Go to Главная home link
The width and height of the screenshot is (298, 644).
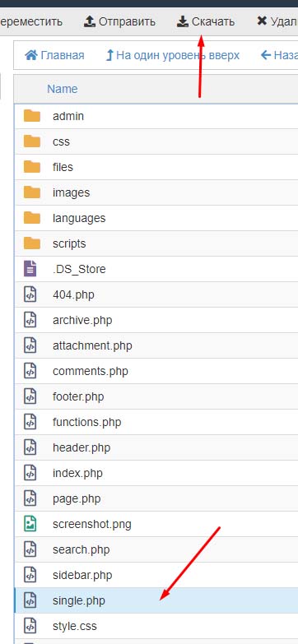[x=54, y=55]
